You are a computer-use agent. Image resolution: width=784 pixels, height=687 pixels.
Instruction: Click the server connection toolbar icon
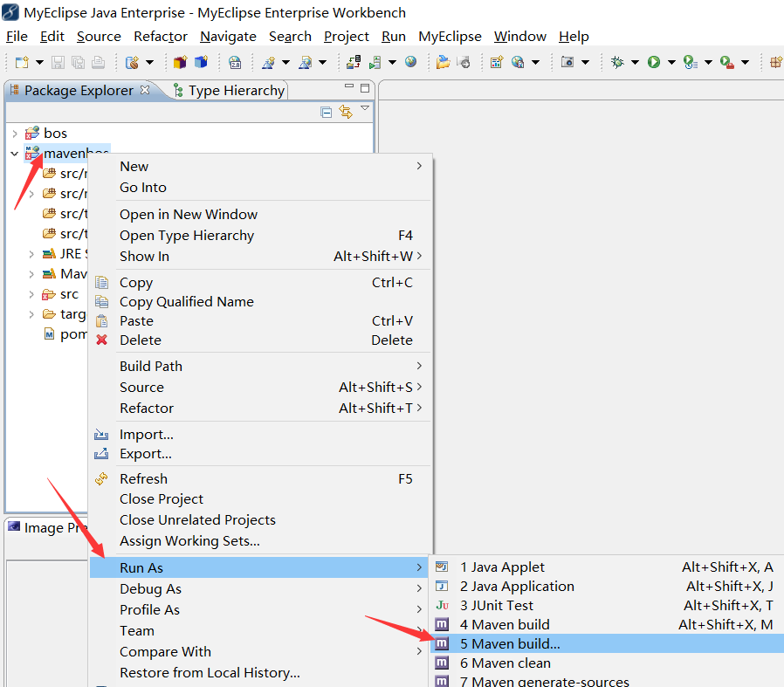(x=354, y=63)
